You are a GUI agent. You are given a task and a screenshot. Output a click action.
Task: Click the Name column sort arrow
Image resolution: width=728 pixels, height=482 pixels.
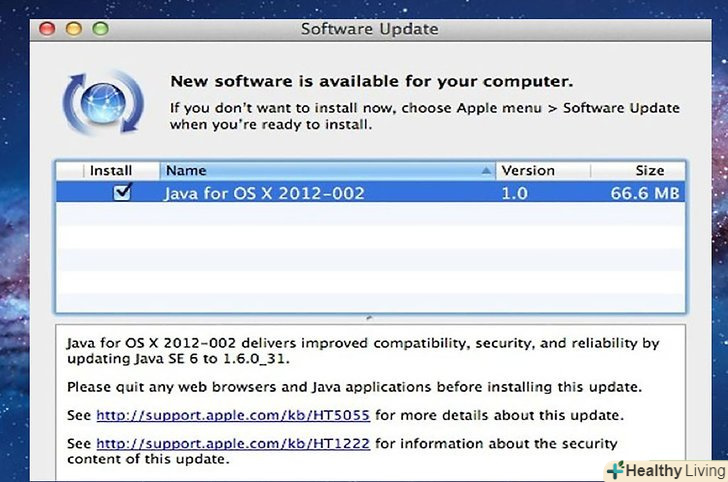pyautogui.click(x=487, y=171)
